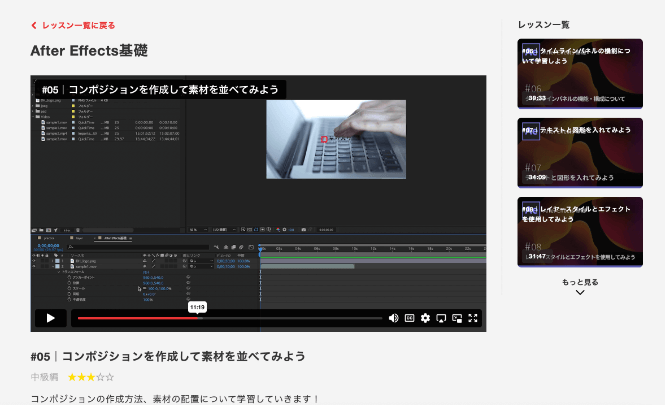Open lesson #06 タイムラインパネル thumbnail
665x405 pixels.
580,74
